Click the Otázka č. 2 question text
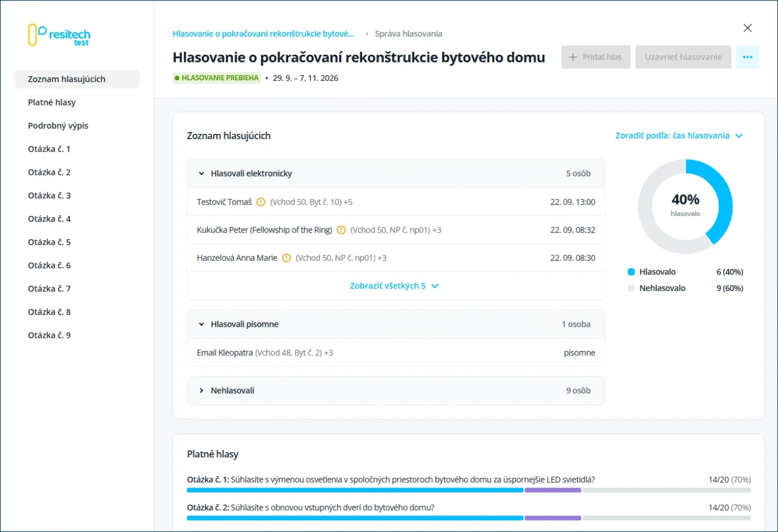 pos(310,508)
